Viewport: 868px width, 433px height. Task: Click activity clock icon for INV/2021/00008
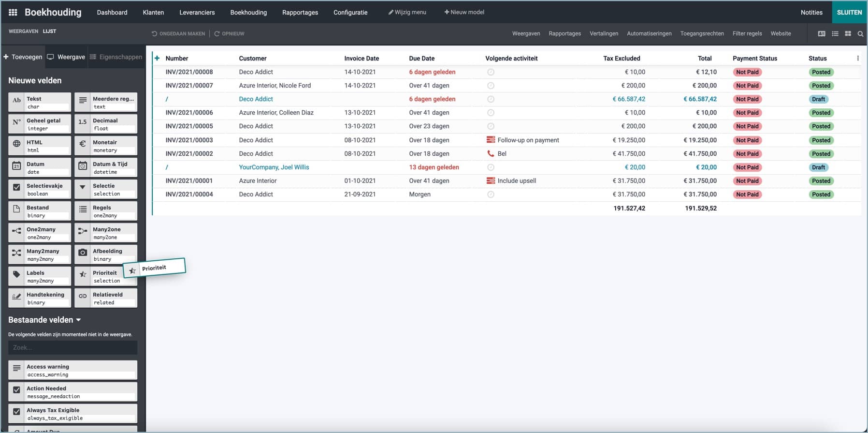click(491, 72)
